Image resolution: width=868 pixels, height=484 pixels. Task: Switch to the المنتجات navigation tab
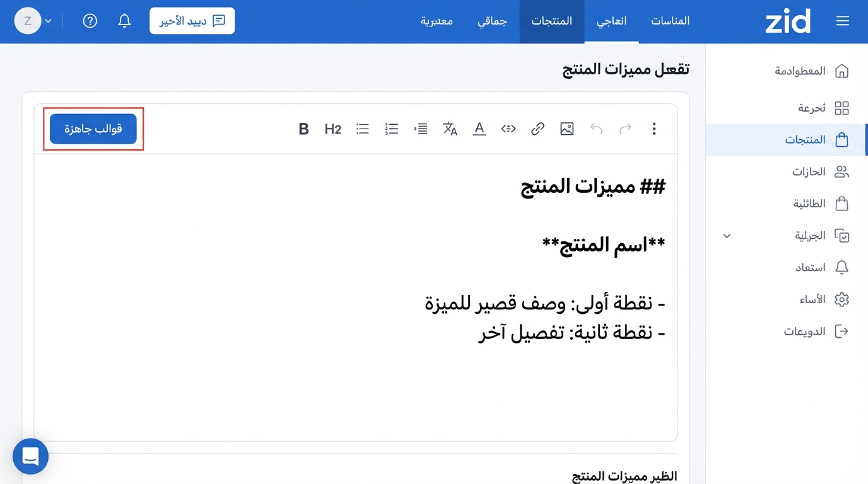tap(551, 21)
